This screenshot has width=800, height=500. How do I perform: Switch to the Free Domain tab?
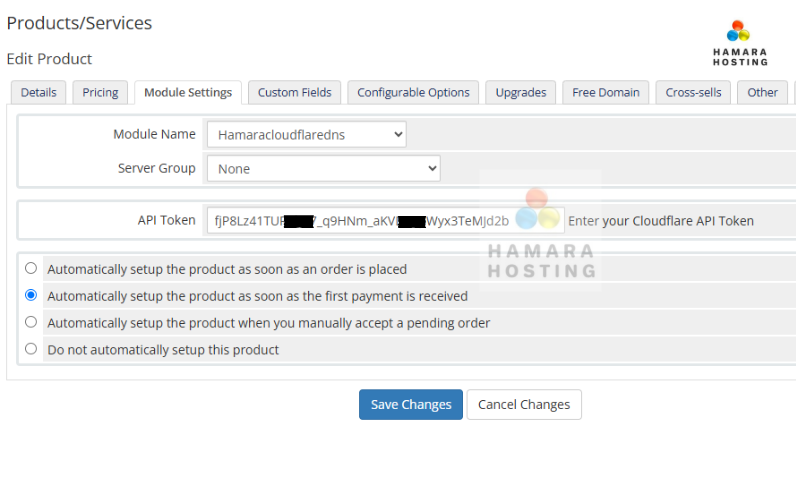coord(606,92)
